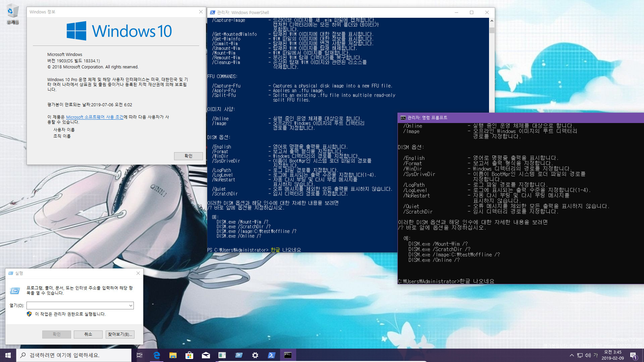
Task: Launch Microsoft Edge from the taskbar
Action: coord(157,355)
